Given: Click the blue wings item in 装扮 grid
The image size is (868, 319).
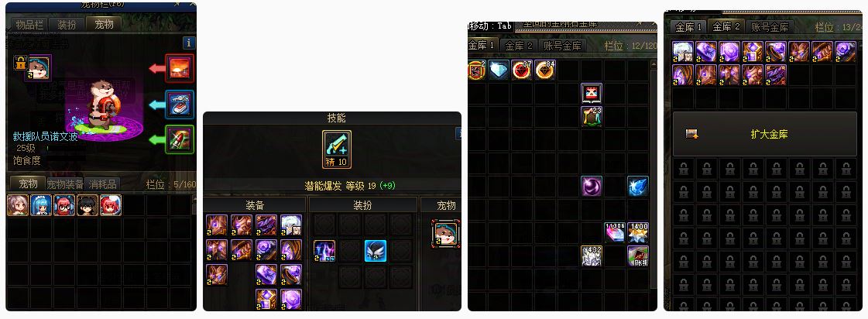Looking at the screenshot, I should [376, 250].
